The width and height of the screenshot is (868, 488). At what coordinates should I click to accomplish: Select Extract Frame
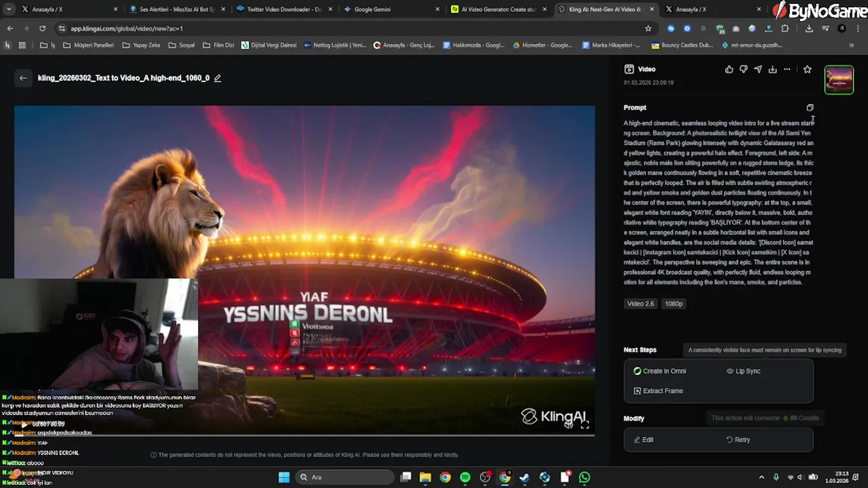[x=658, y=391]
